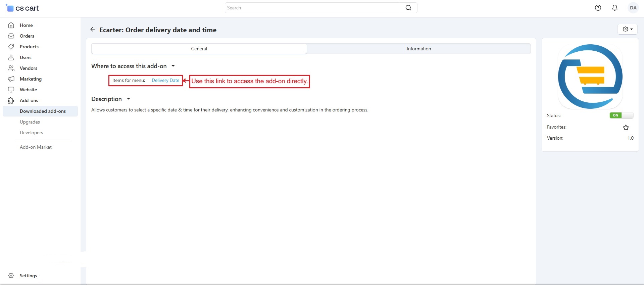The height and width of the screenshot is (285, 644).
Task: Open the DA user avatar menu
Action: pyautogui.click(x=633, y=8)
